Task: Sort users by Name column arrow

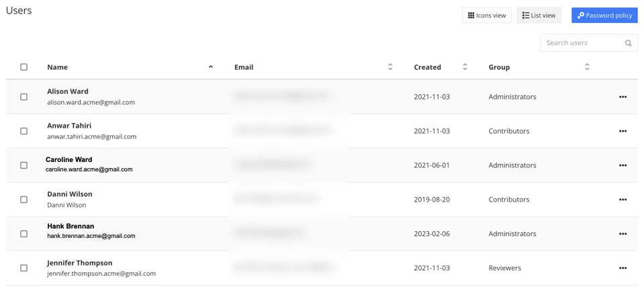Action: pos(211,67)
